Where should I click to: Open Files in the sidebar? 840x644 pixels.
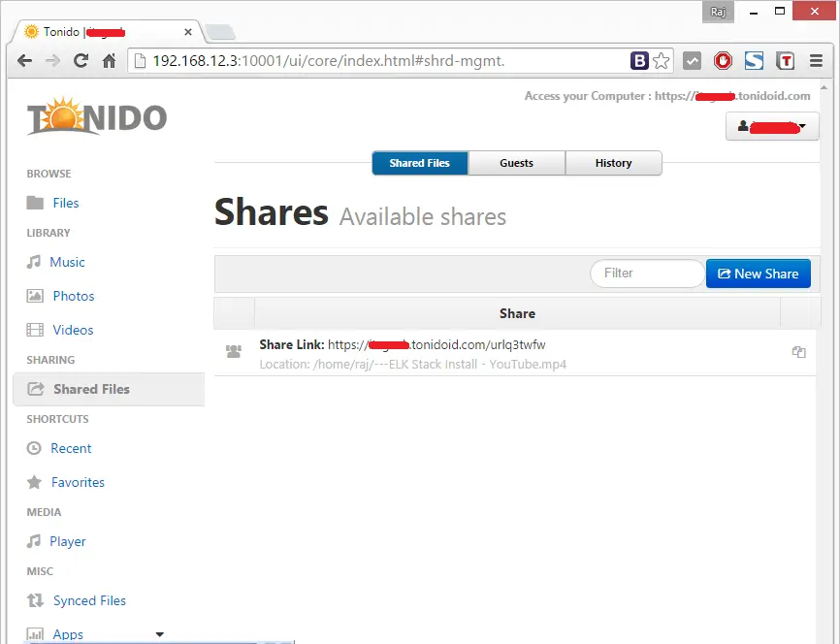(x=66, y=203)
